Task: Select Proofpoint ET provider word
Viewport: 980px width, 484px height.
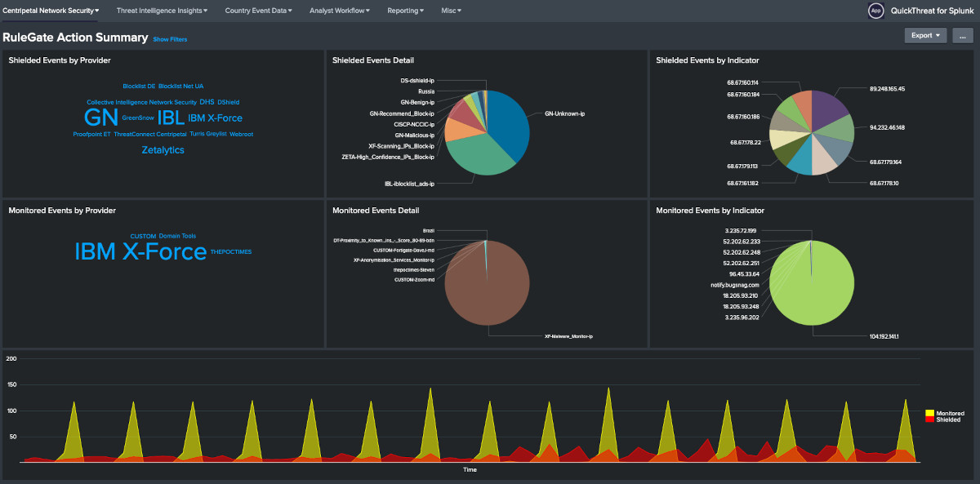Action: [91, 134]
